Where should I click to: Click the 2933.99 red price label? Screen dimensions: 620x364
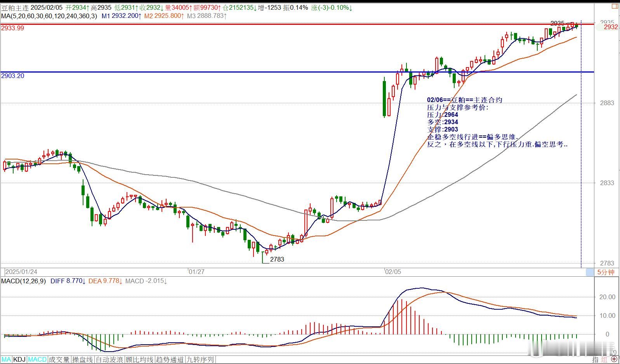pos(12,28)
